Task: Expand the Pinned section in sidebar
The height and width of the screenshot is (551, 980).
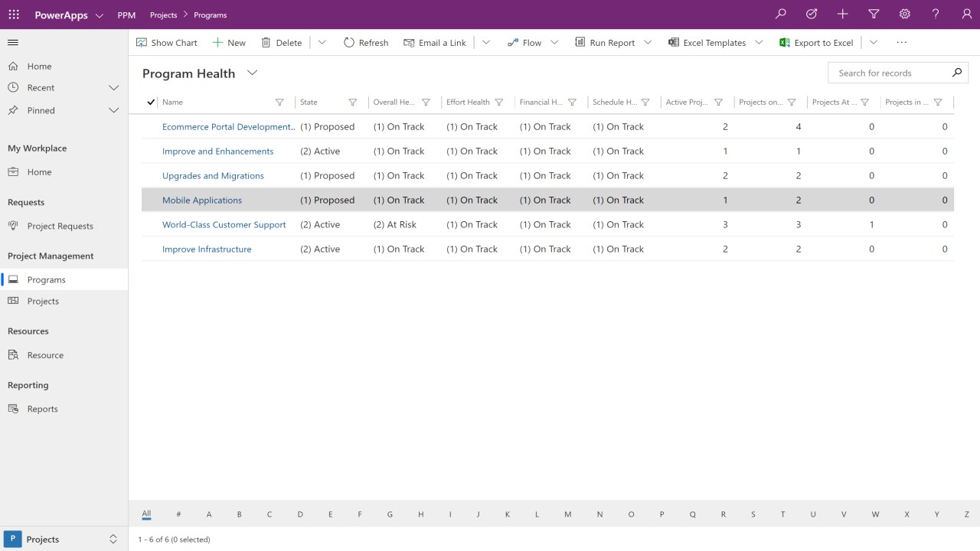Action: [114, 110]
